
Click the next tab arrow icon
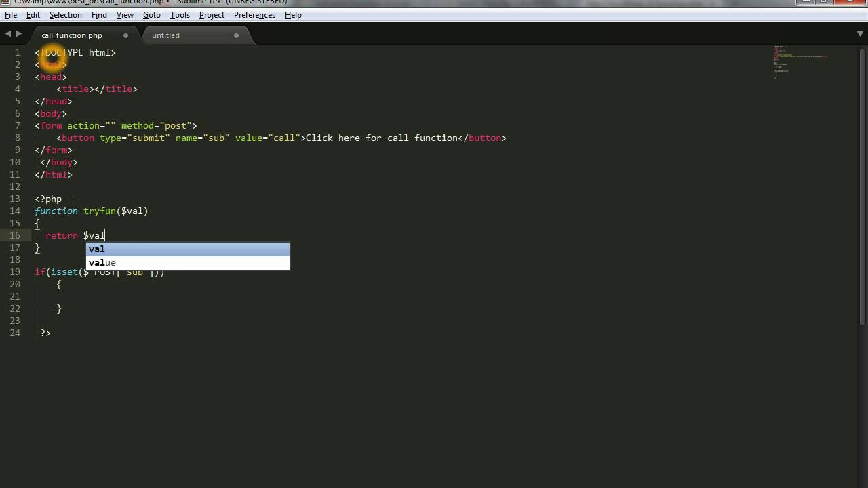19,34
